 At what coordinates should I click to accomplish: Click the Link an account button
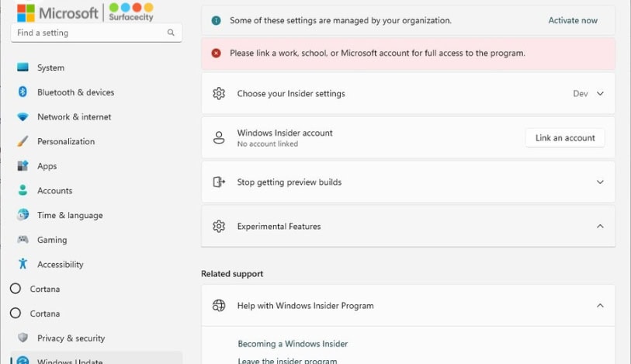click(x=565, y=138)
